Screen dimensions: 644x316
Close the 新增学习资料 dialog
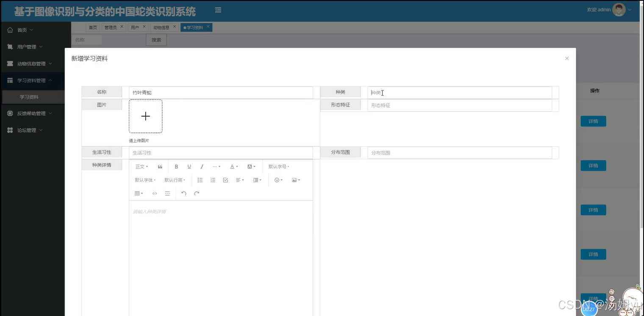[x=567, y=59]
